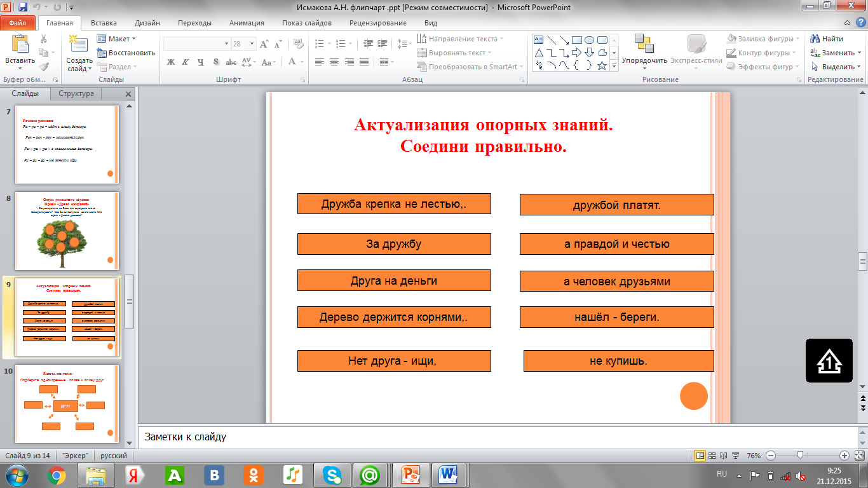Open Word from taskbar
Screen dimensions: 868x488
click(449, 475)
